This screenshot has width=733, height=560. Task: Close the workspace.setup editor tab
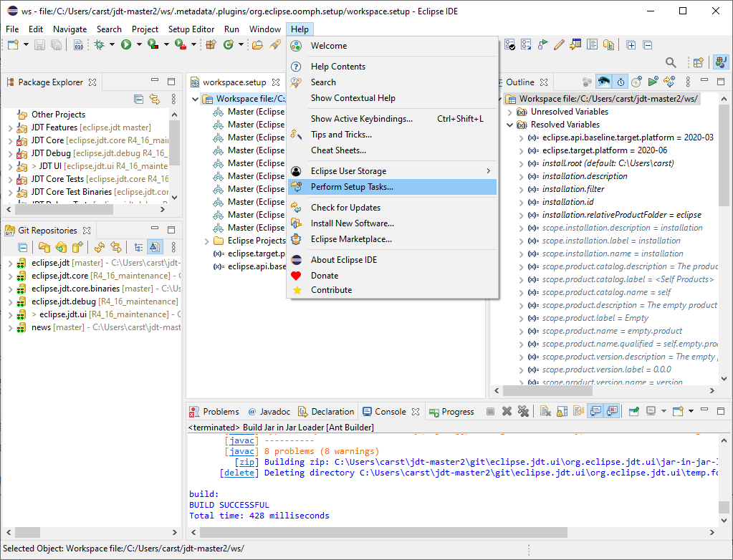277,82
